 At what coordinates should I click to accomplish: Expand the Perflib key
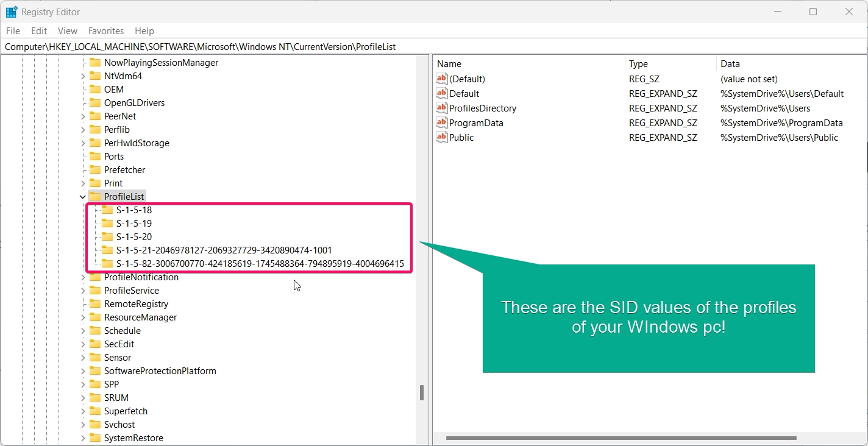coord(83,130)
